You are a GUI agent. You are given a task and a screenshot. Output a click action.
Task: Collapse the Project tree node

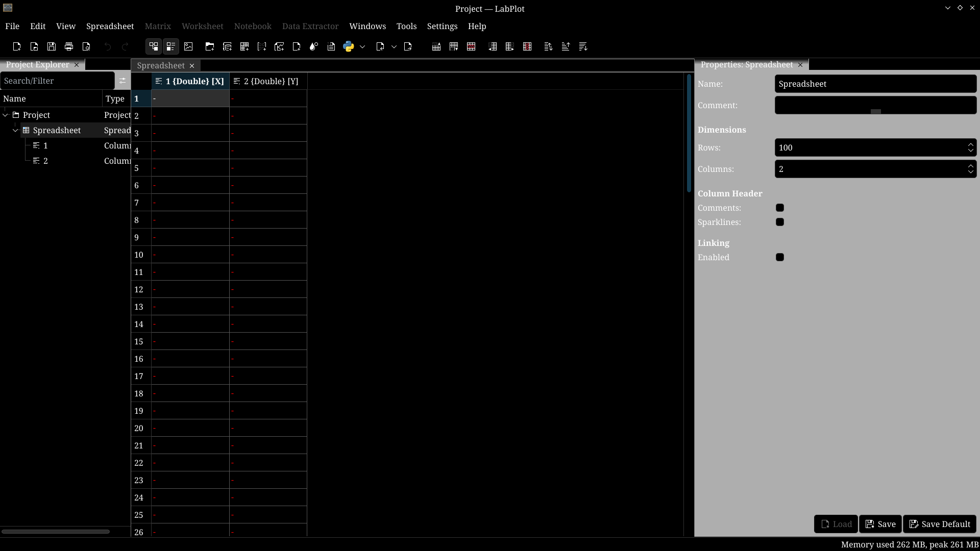[x=6, y=115]
